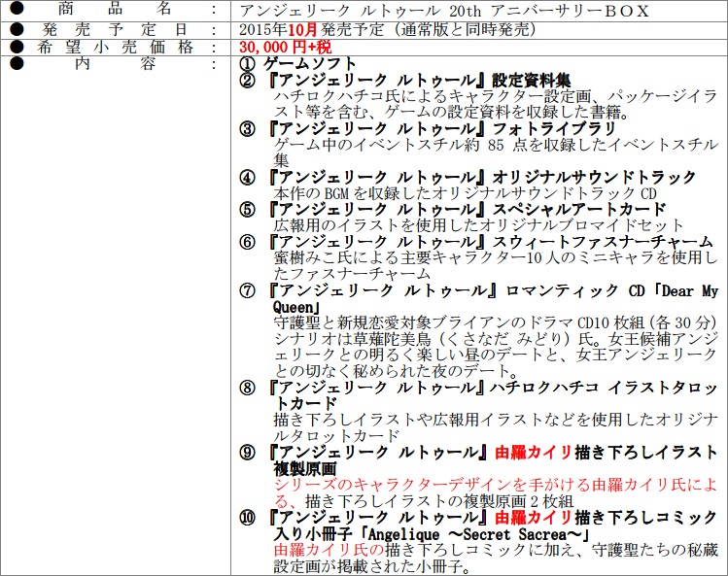The height and width of the screenshot is (576, 728).
Task: Click item ③ フォトライブラリ heading
Action: [x=428, y=128]
